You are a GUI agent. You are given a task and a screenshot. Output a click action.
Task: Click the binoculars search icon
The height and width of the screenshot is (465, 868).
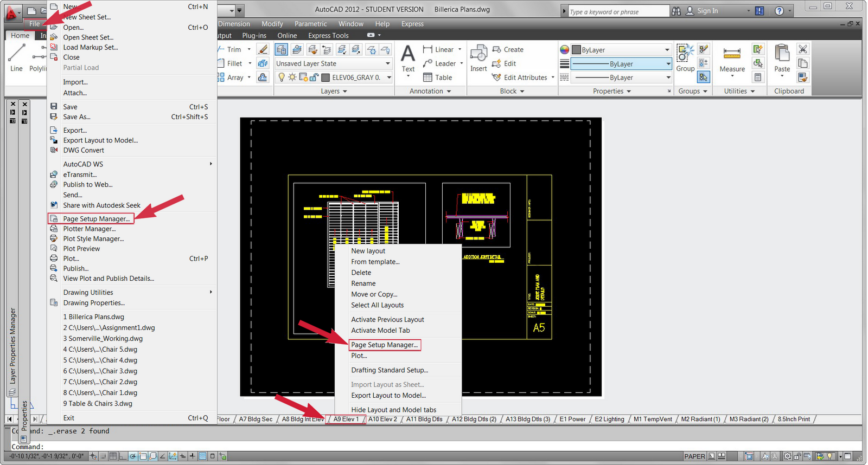pos(676,11)
